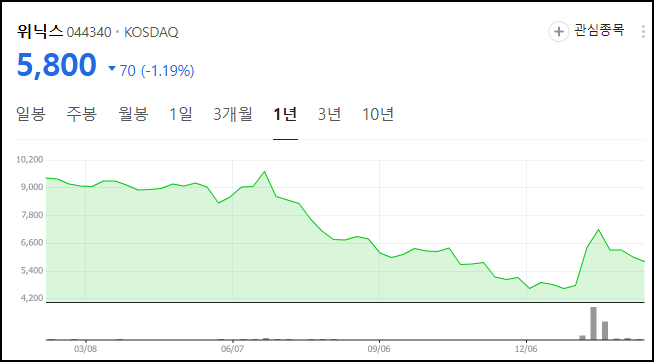Viewport: 654px width, 362px height.
Task: Click the 7,800 y-axis label
Action: [x=32, y=215]
